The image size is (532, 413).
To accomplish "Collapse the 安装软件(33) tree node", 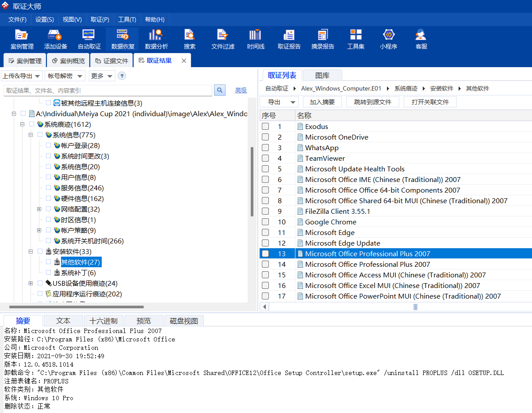I will click(x=31, y=252).
